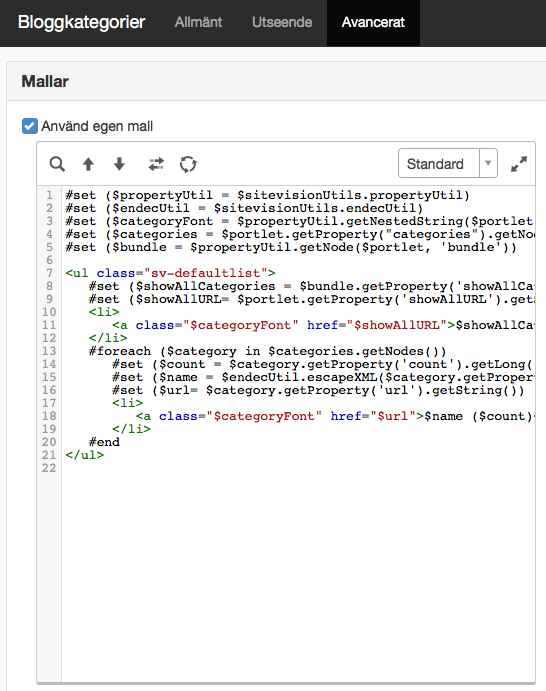Click the circular replace-all icon

click(x=188, y=164)
